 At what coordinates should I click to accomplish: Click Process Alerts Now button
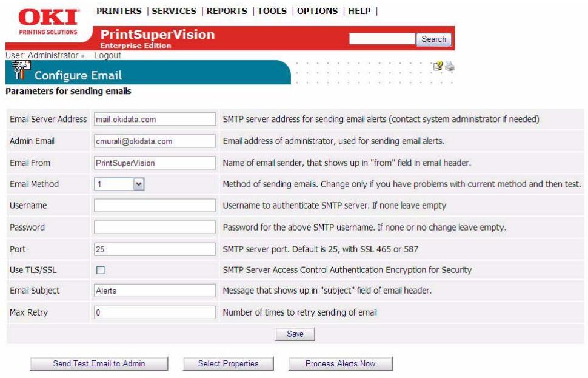(x=341, y=363)
